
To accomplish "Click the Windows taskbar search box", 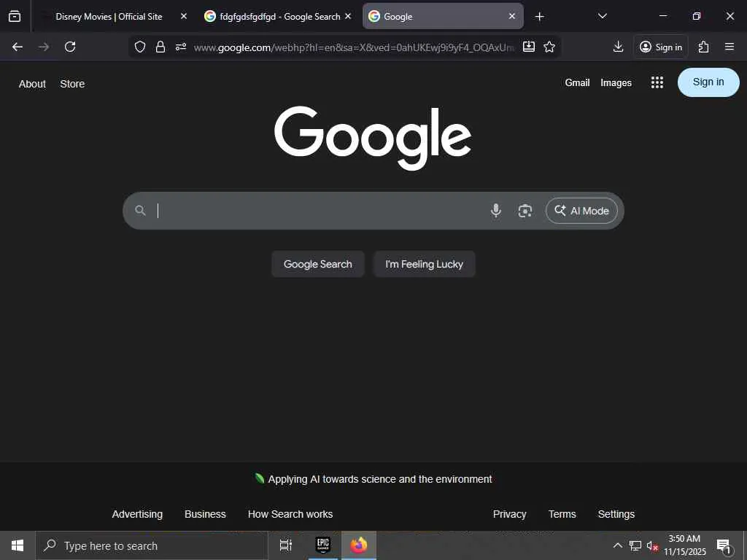I will [x=152, y=545].
